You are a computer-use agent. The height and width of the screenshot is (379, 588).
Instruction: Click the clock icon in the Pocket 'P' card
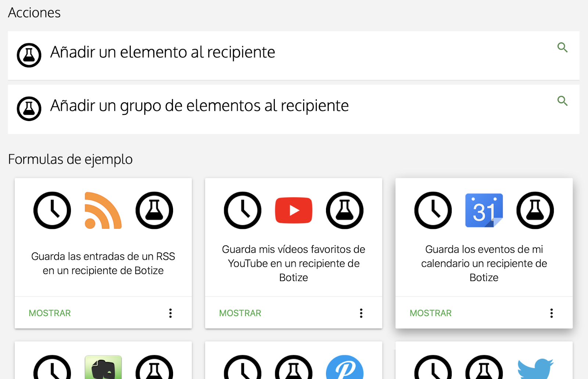tap(243, 367)
